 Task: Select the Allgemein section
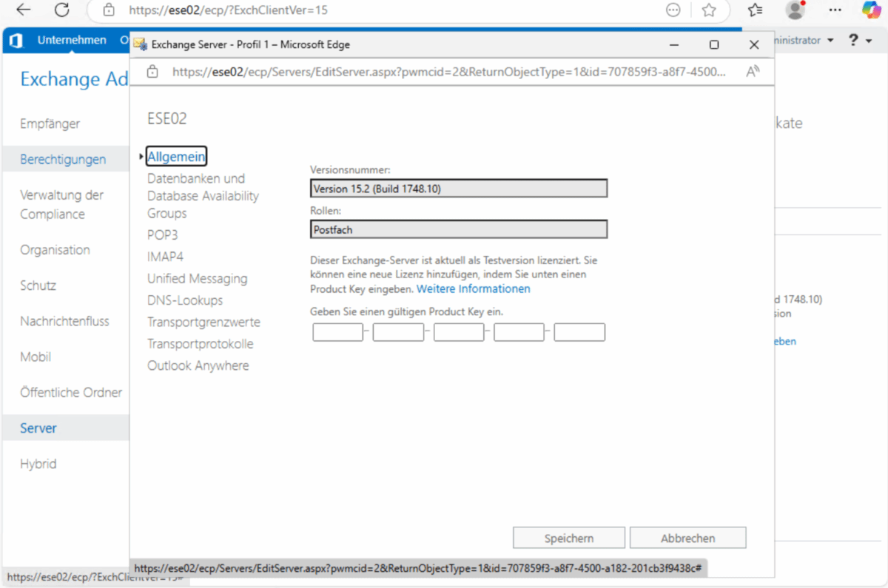click(176, 156)
